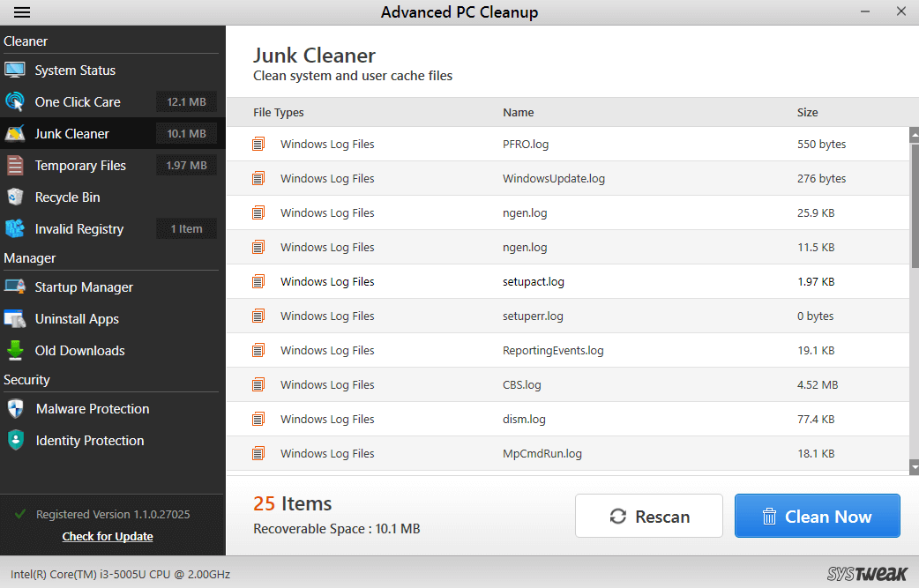919x588 pixels.
Task: Click the Startup Manager screen icon
Action: [x=15, y=287]
